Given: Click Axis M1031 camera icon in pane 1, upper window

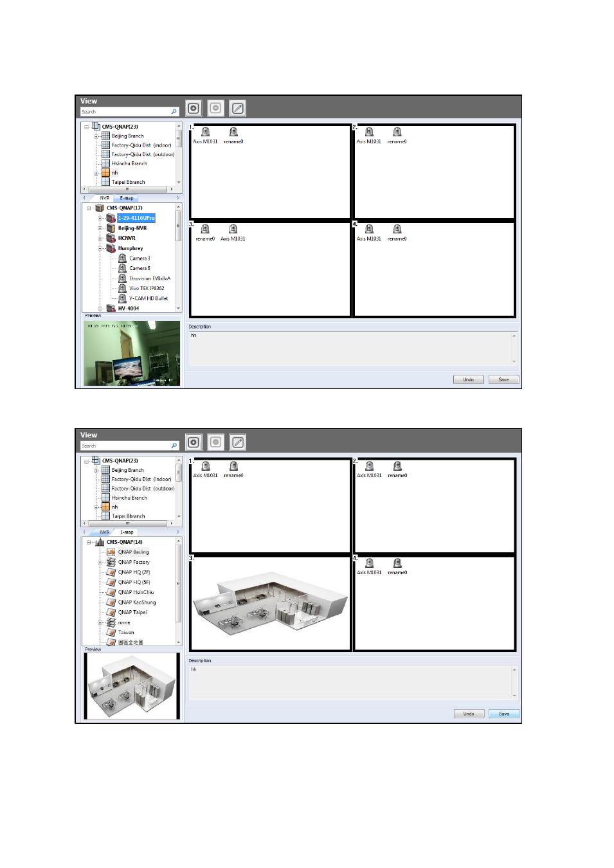Looking at the screenshot, I should [206, 132].
